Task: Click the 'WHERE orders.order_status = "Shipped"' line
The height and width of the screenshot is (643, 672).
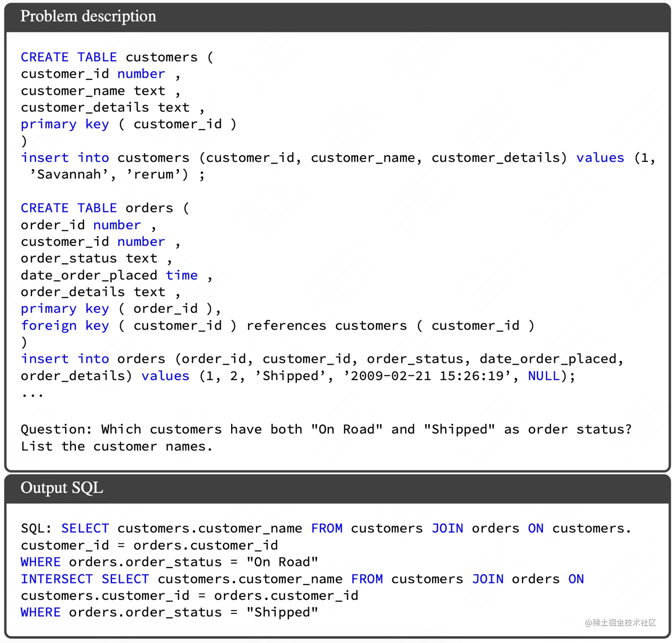Action: click(x=169, y=613)
